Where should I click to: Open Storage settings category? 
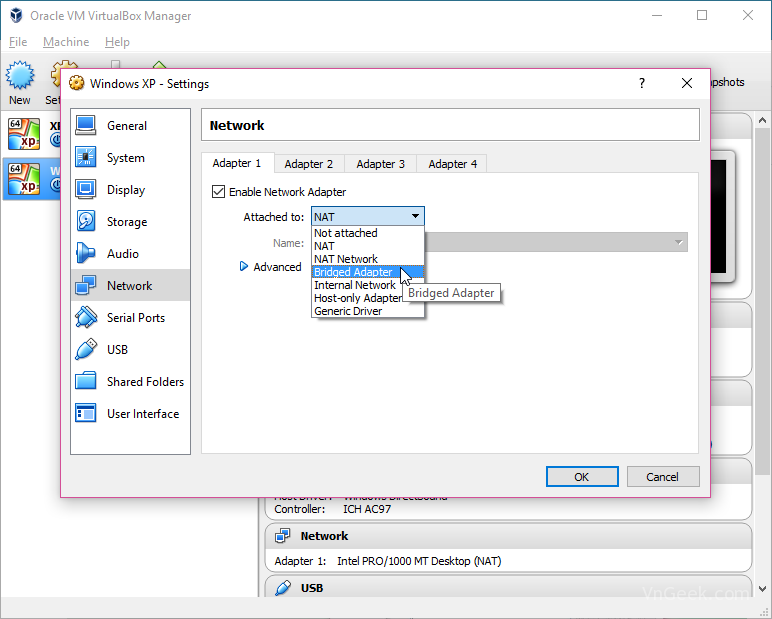(130, 222)
